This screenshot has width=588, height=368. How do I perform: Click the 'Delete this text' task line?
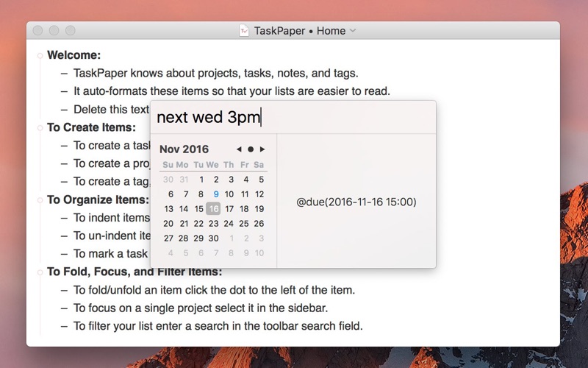click(x=112, y=109)
